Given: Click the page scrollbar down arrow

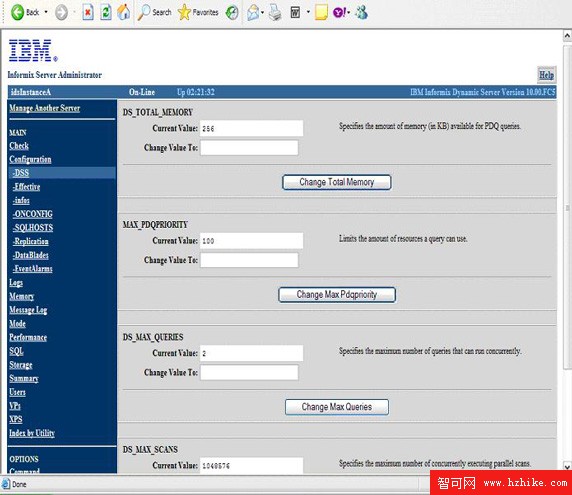Looking at the screenshot, I should [x=567, y=466].
